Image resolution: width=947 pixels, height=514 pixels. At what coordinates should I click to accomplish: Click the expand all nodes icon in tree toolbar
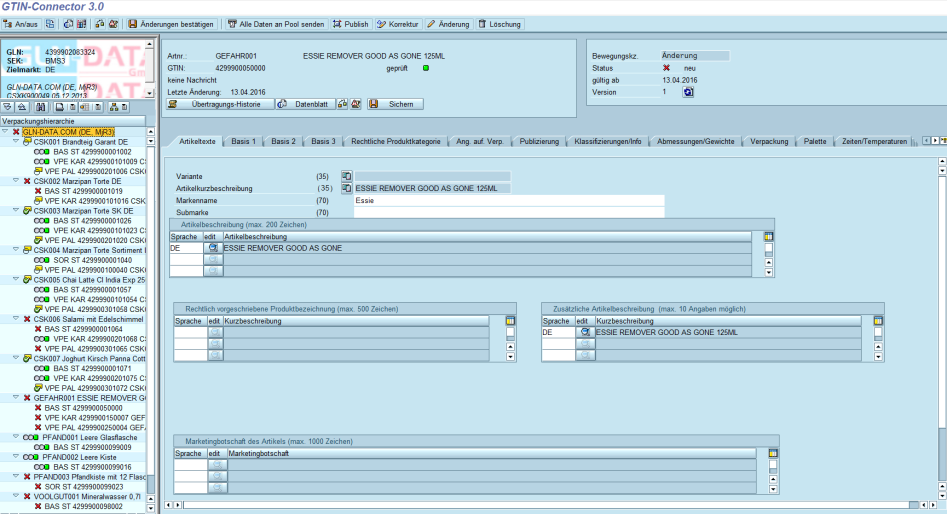coord(7,107)
